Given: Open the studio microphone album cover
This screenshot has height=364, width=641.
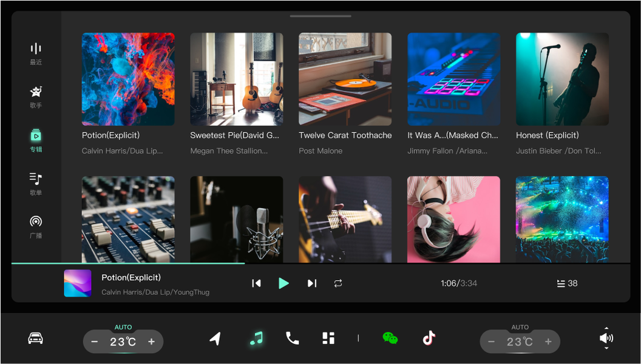Looking at the screenshot, I should point(237,220).
